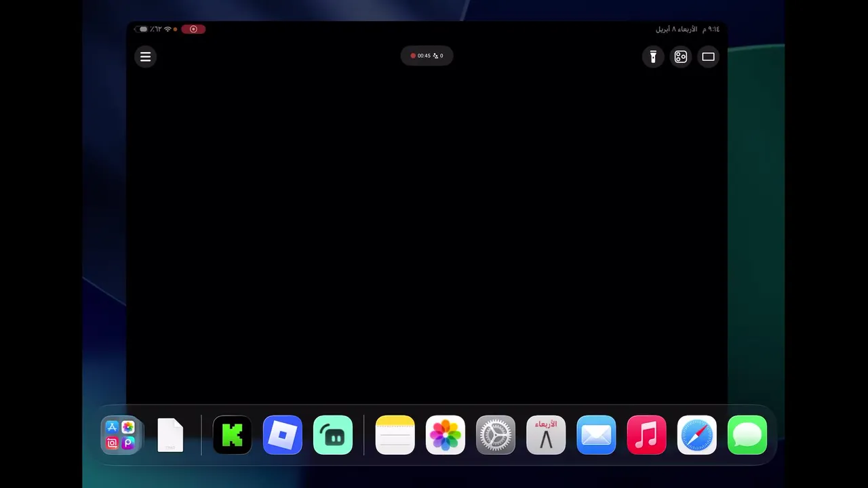
Task: Launch Safari from the dock
Action: click(x=696, y=435)
